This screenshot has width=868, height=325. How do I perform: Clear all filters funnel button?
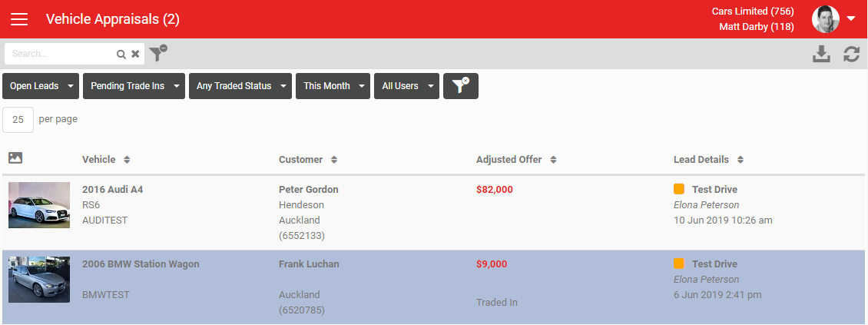(x=461, y=86)
